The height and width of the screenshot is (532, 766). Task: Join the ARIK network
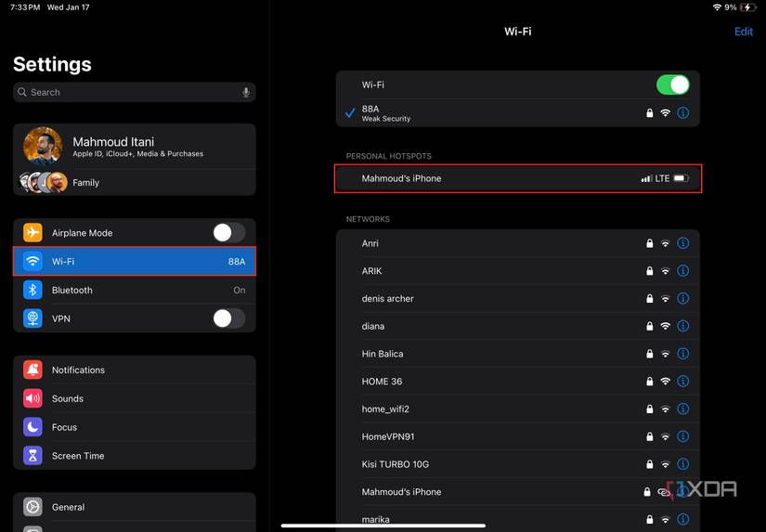518,270
